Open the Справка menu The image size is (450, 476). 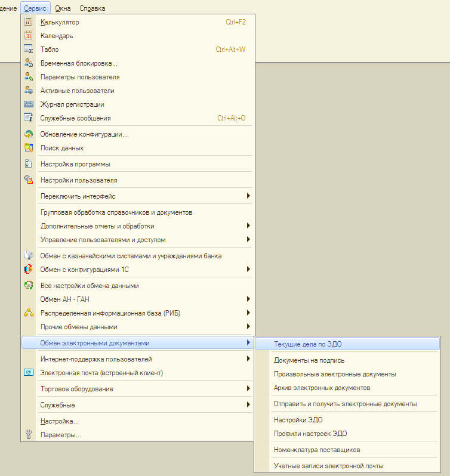(92, 8)
